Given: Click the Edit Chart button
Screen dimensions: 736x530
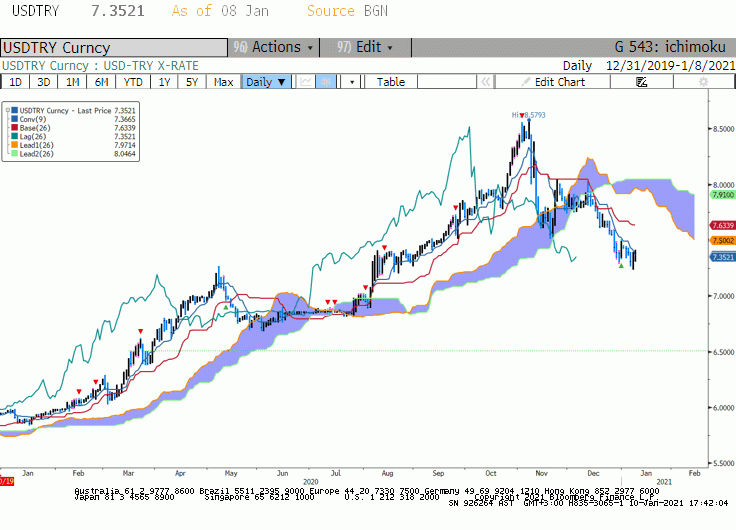Looking at the screenshot, I should coord(553,82).
